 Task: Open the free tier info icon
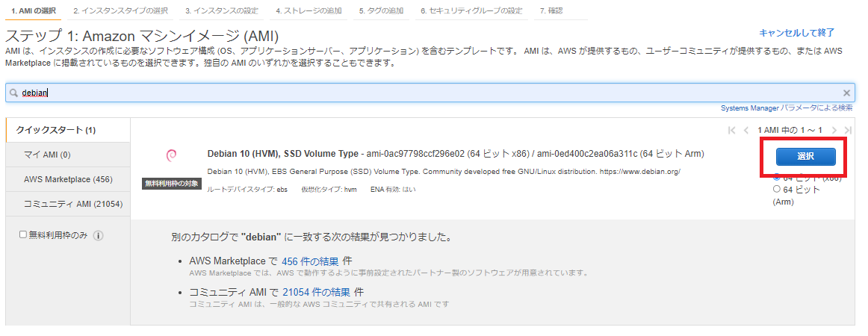[98, 235]
